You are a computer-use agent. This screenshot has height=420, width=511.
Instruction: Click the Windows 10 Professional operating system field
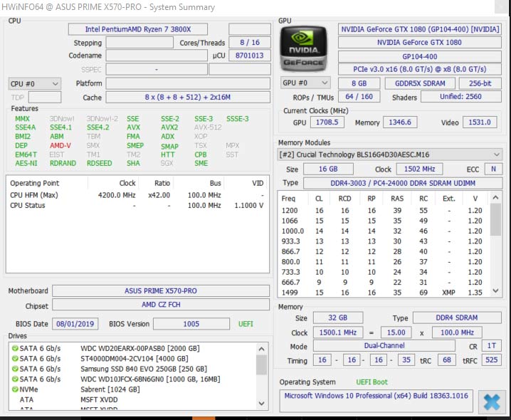point(376,396)
